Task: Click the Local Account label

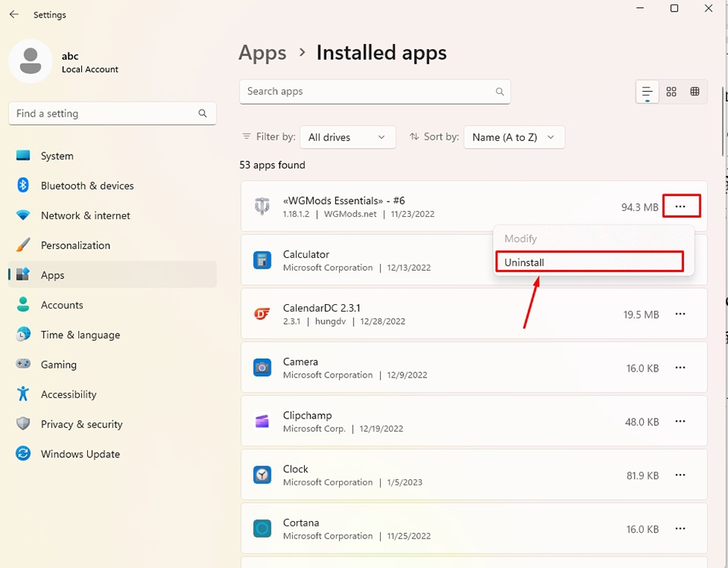Action: coord(90,69)
